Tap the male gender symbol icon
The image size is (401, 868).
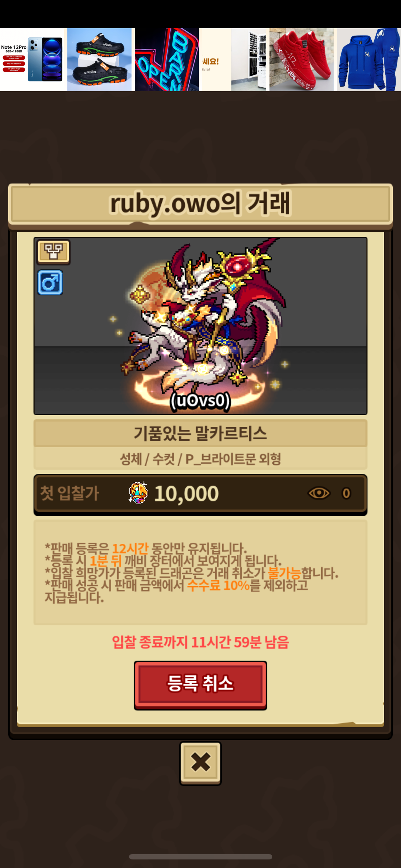[50, 283]
